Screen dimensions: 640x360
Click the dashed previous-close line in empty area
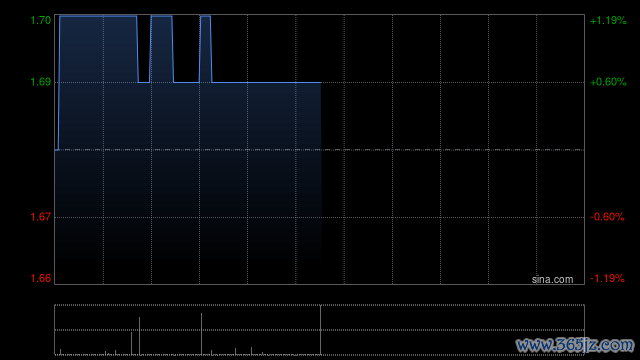click(x=453, y=150)
